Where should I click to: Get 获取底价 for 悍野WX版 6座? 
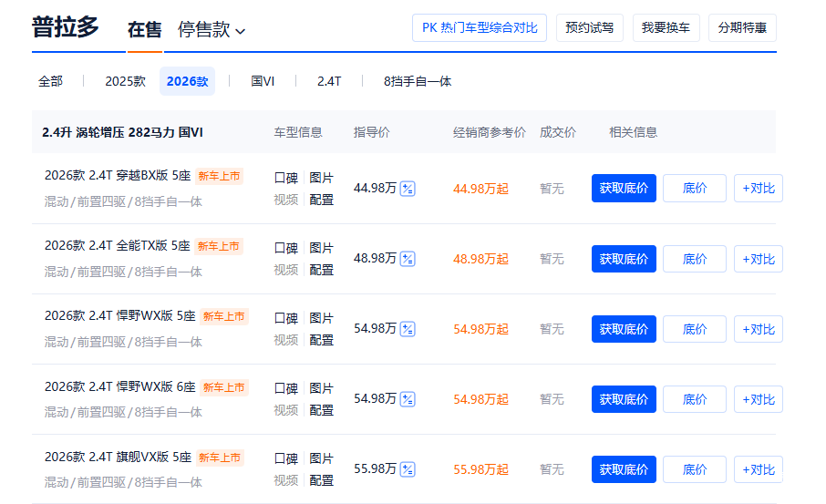(624, 399)
